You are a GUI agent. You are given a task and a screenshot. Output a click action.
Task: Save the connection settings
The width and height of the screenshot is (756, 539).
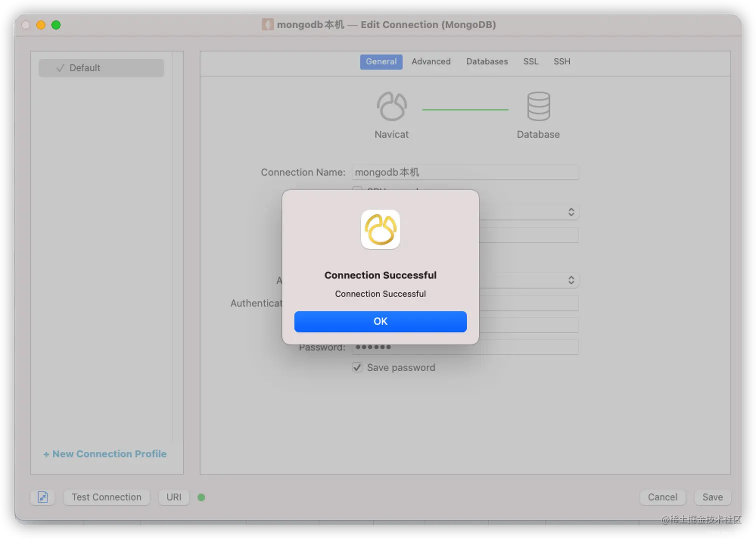pos(712,497)
